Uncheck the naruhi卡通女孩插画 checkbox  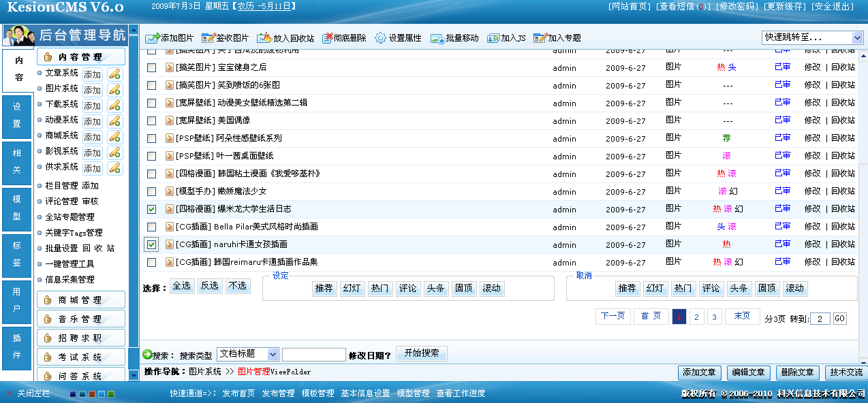point(152,244)
